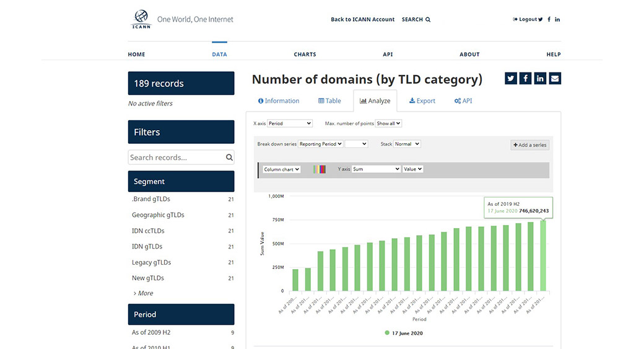This screenshot has width=644, height=349.
Task: Click the email share envelope icon
Action: (x=555, y=78)
